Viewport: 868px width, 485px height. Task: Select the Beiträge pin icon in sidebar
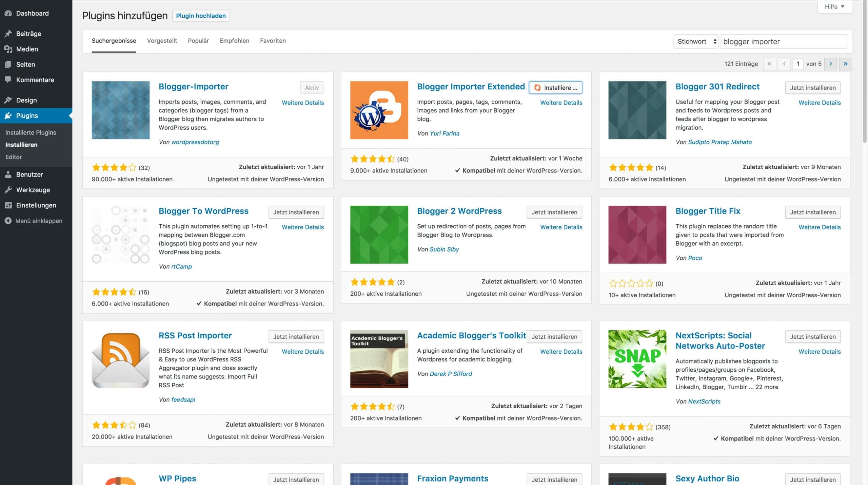coord(8,33)
